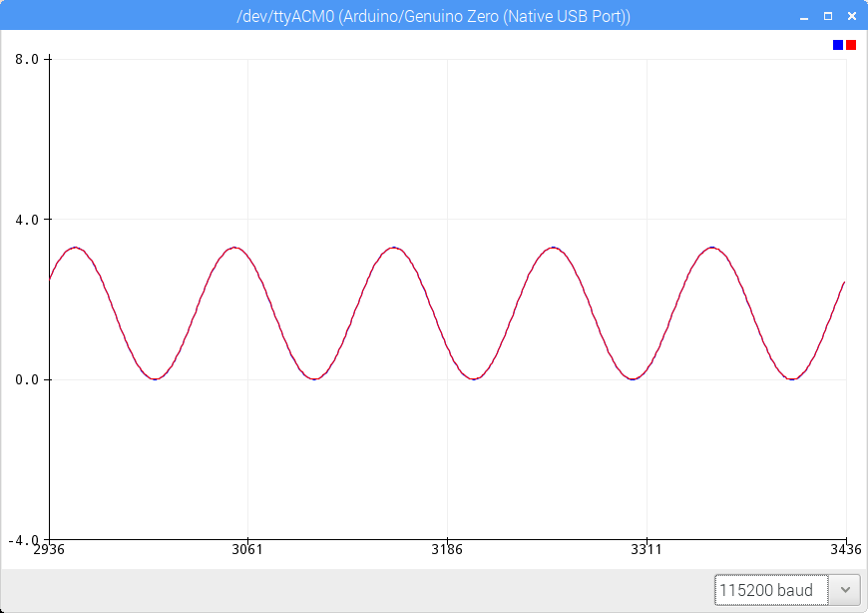Click the baud dropdown arrow button
Viewport: 868px width, 613px height.
coord(845,590)
